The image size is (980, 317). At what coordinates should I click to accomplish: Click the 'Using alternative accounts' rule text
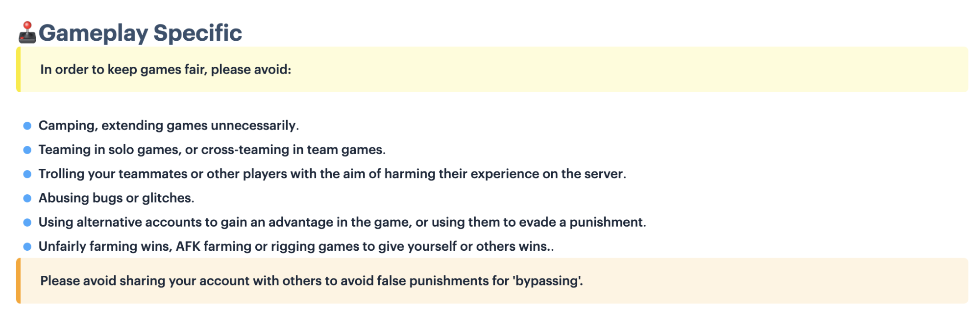coord(343,222)
